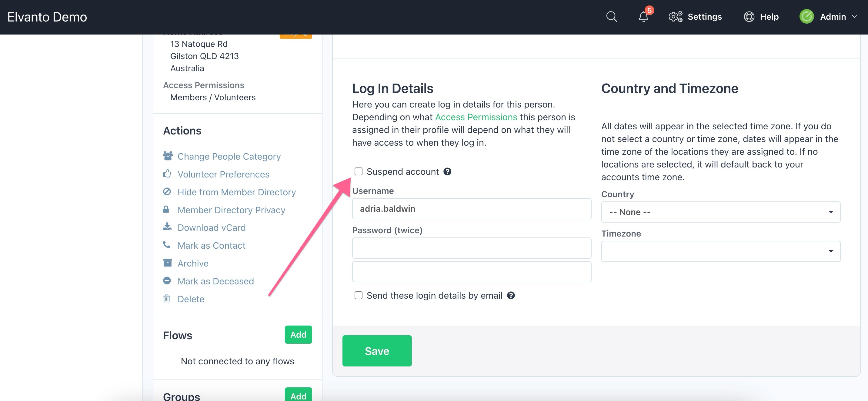The width and height of the screenshot is (868, 401).
Task: Click Hide from Member Directory link
Action: pos(236,192)
